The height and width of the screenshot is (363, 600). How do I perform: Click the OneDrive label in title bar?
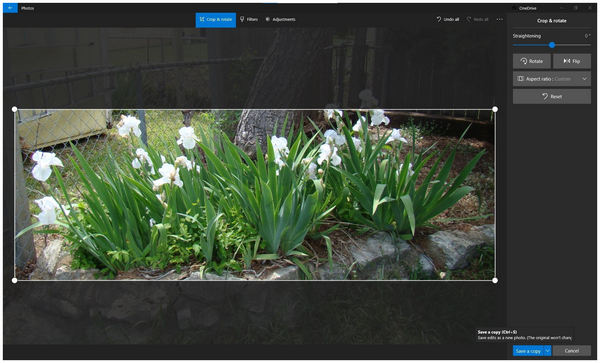click(527, 8)
